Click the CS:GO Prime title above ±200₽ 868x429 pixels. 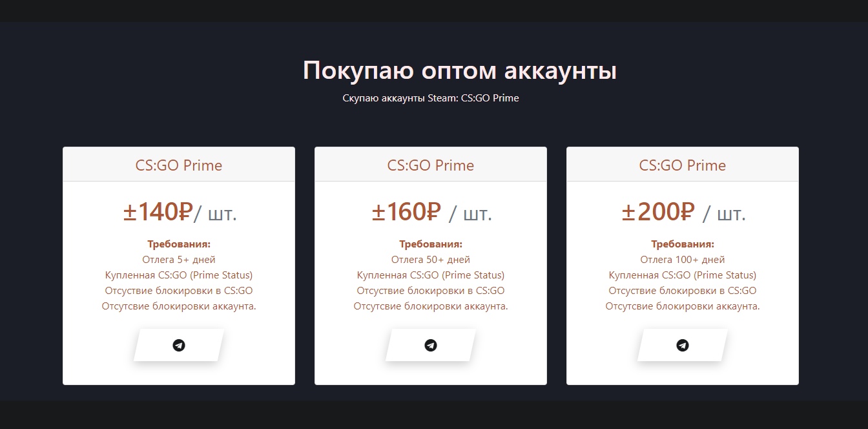[x=683, y=165]
